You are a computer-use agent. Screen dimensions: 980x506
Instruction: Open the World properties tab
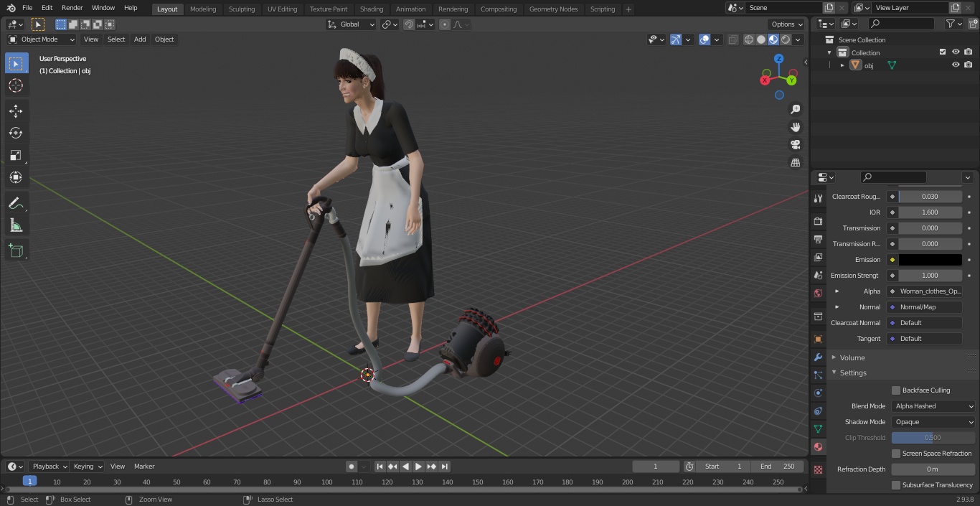click(x=818, y=293)
